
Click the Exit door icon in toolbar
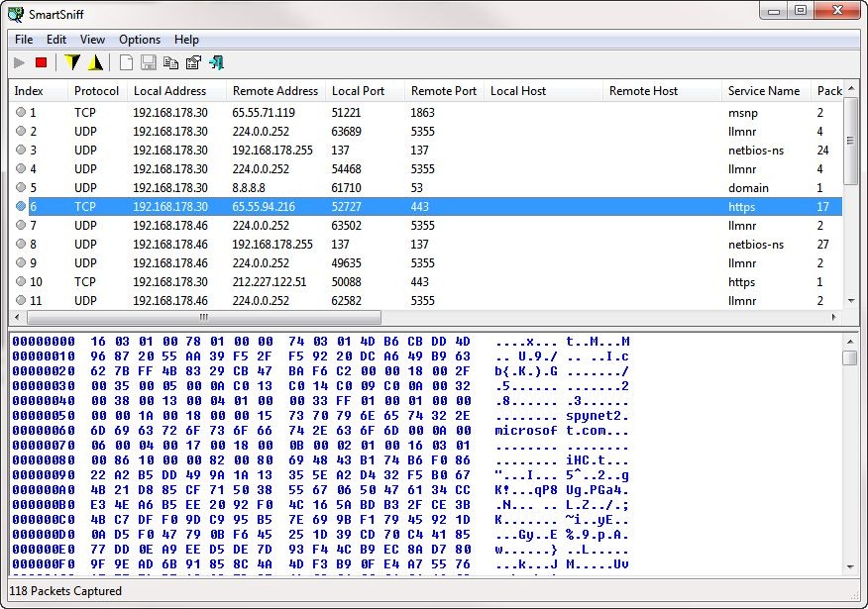pos(216,63)
